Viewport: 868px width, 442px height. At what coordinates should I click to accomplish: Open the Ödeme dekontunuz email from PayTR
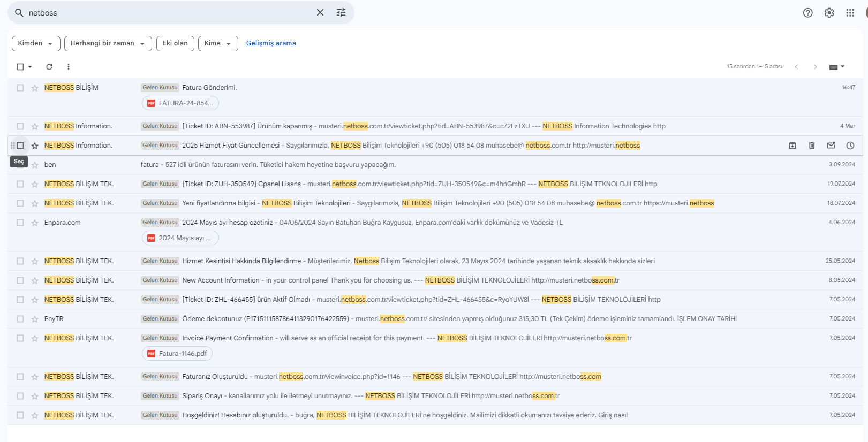(x=435, y=319)
